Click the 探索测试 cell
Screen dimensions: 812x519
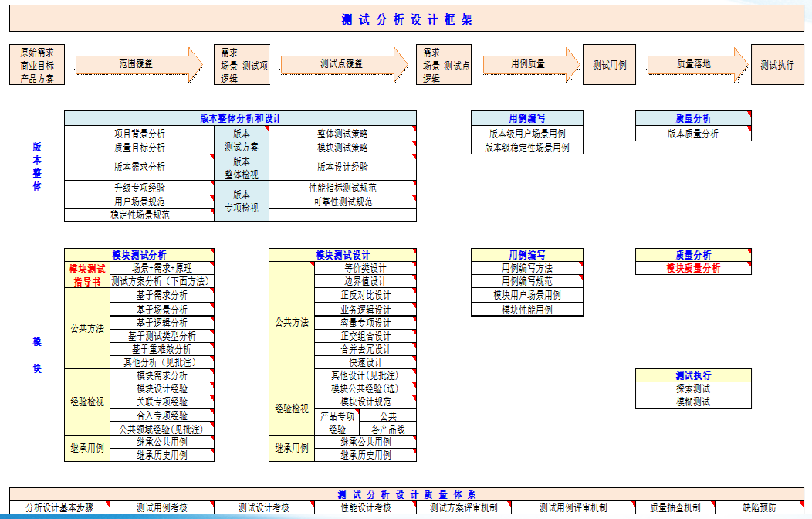(693, 388)
